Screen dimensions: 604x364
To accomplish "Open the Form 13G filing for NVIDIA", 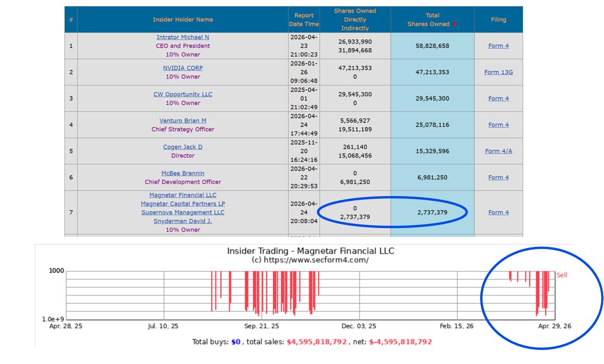I will (498, 72).
